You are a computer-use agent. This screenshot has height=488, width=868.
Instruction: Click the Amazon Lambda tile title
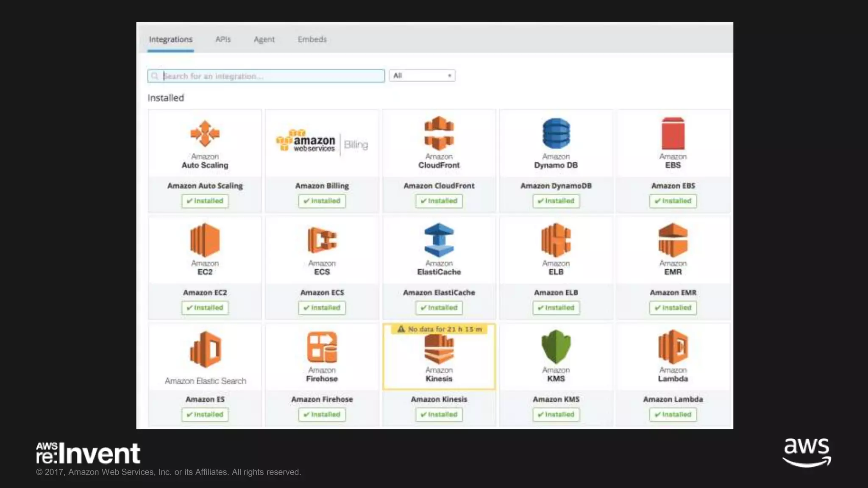673,399
